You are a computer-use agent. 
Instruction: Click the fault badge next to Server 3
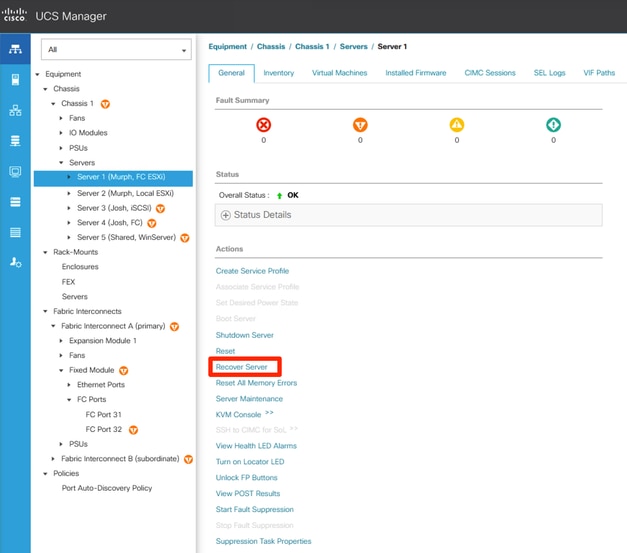pos(160,208)
